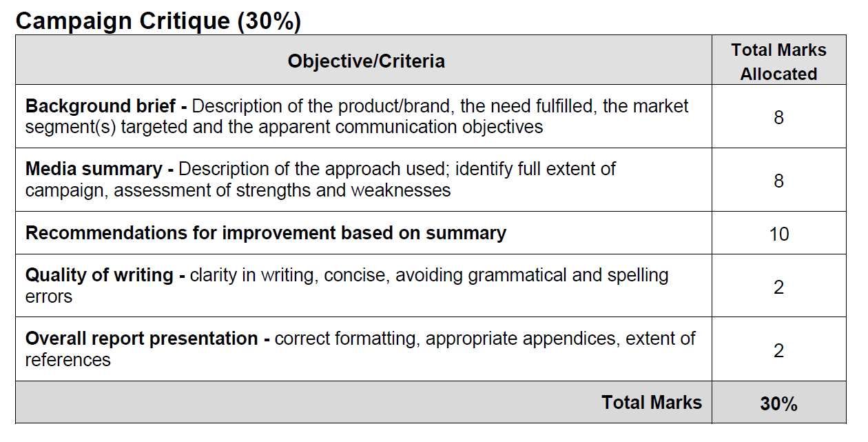The width and height of the screenshot is (868, 442).
Task: Select the Overall report presentation description text
Action: tap(360, 349)
